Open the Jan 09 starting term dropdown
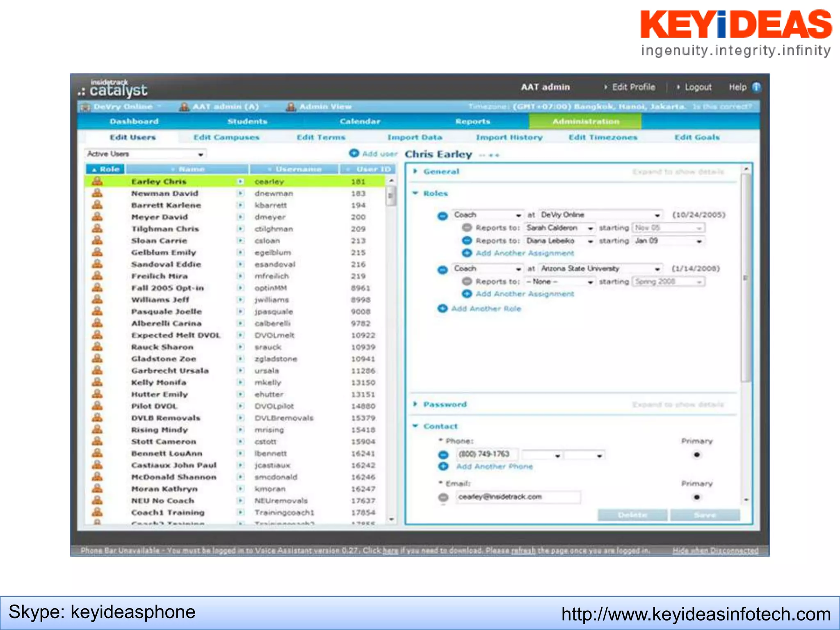The height and width of the screenshot is (630, 840). pyautogui.click(x=668, y=241)
